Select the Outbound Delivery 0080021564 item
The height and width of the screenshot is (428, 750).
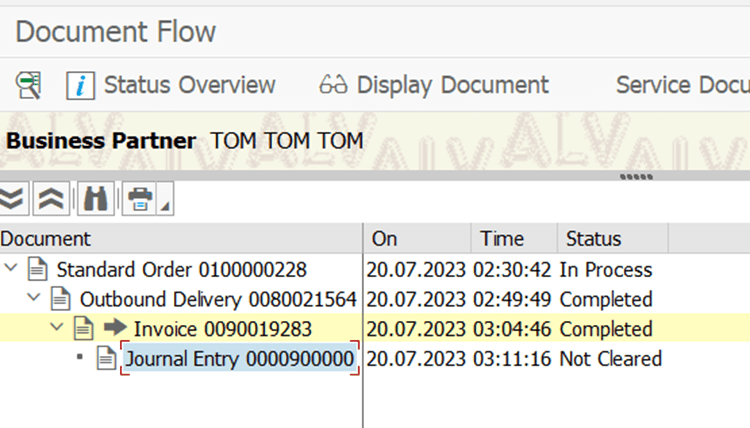tap(218, 299)
